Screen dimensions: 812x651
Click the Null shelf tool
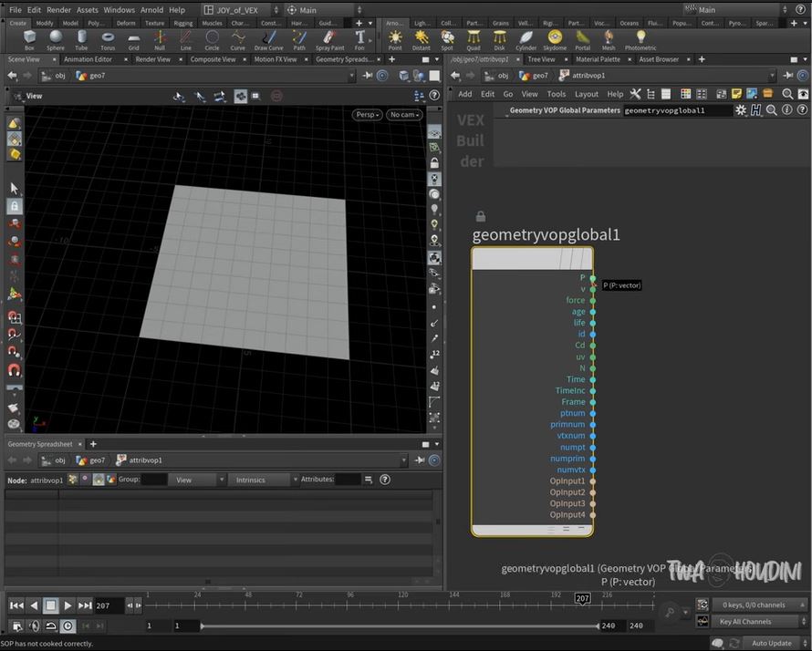click(160, 40)
